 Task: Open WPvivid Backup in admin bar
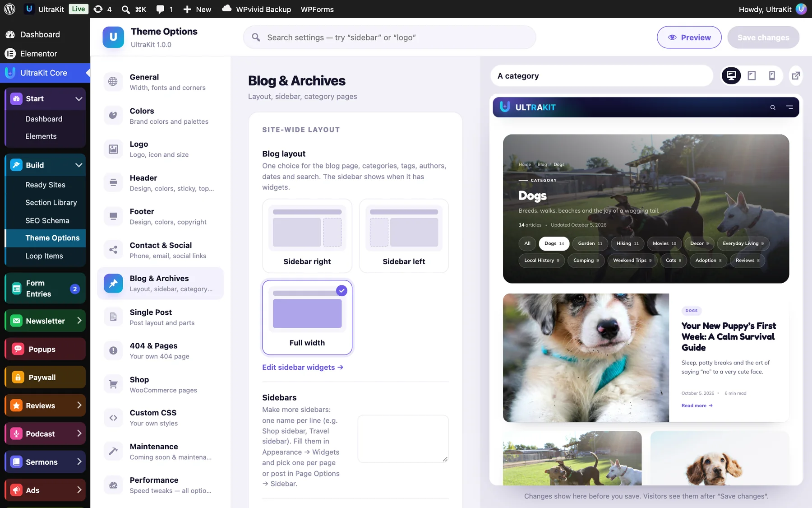(x=256, y=9)
